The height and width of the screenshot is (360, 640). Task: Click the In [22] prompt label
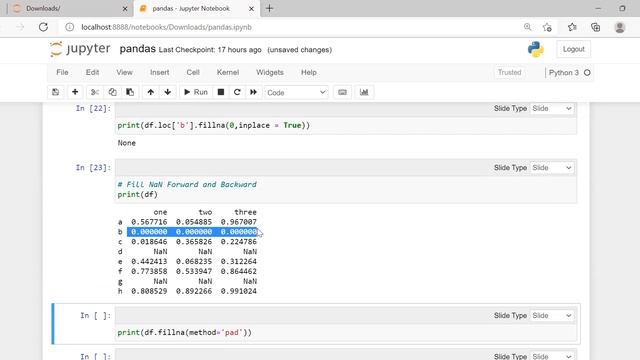(93, 109)
